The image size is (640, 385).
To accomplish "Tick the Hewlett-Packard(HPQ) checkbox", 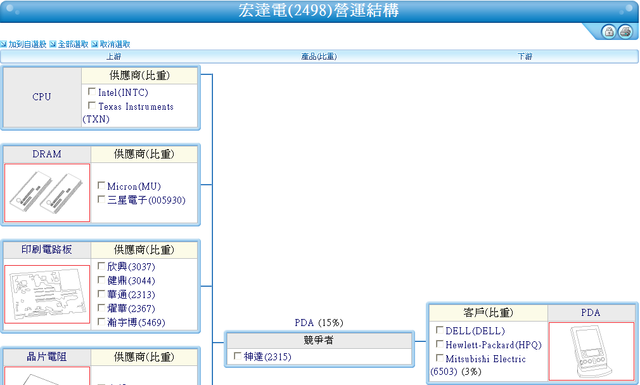I will point(440,344).
